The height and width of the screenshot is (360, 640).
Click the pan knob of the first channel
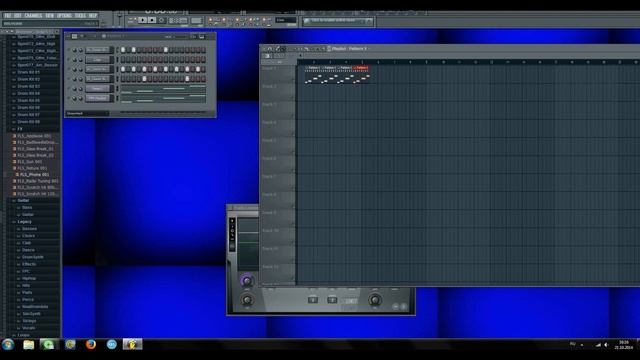click(75, 50)
